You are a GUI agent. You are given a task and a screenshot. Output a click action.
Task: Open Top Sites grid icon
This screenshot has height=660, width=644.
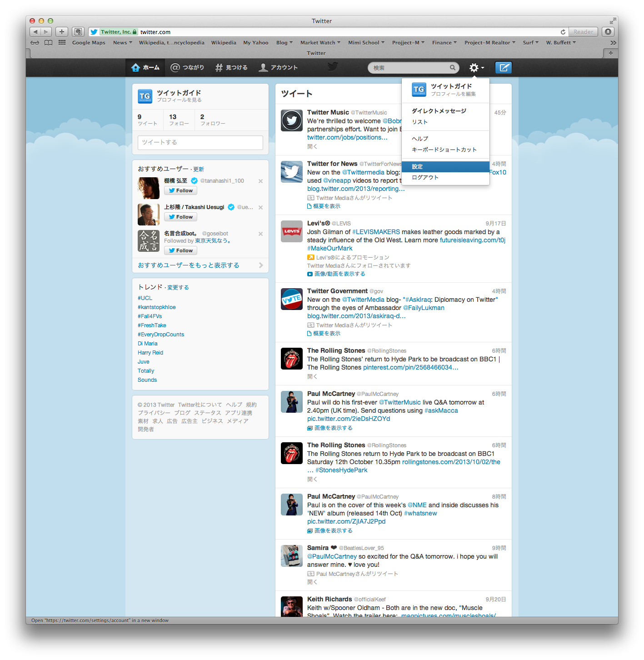coord(62,43)
